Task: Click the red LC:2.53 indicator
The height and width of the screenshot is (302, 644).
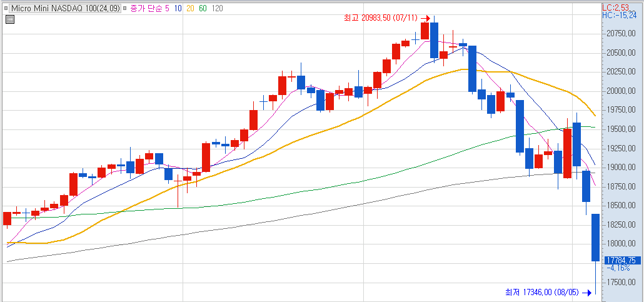Action: [x=615, y=7]
